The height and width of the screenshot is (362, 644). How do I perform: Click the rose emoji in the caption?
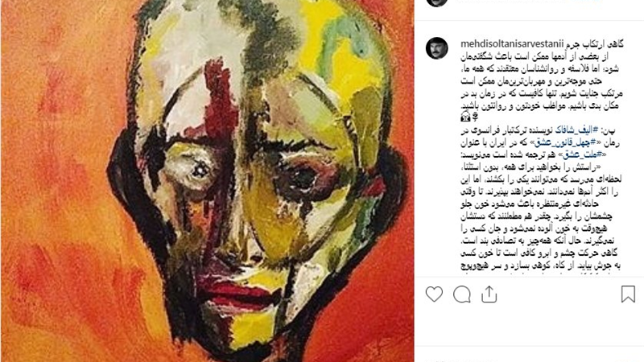tap(474, 117)
